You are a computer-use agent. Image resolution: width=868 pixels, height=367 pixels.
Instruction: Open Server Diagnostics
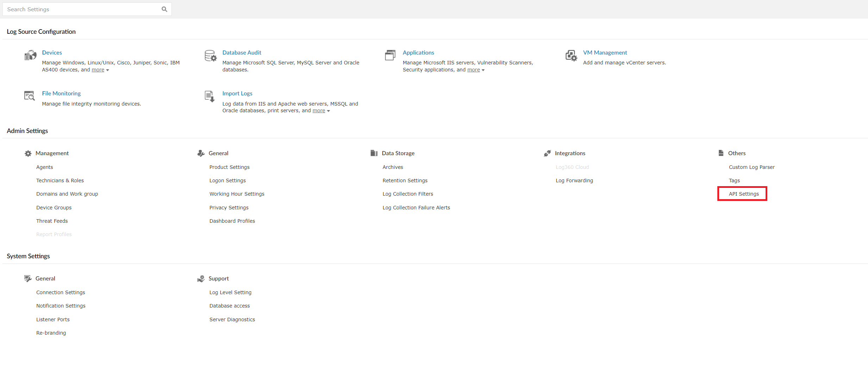pyautogui.click(x=232, y=319)
